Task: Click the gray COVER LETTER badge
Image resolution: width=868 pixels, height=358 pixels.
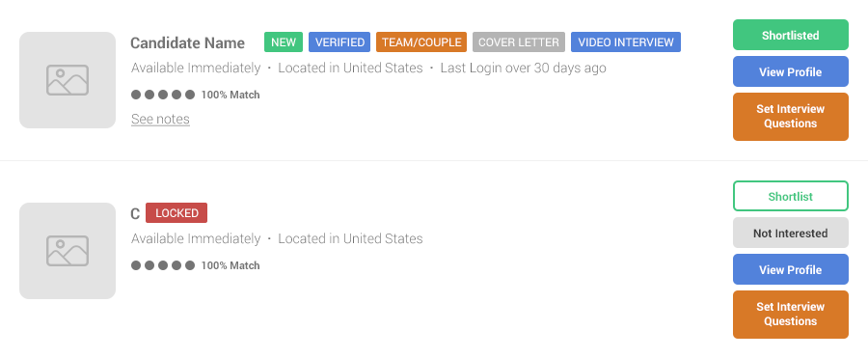Action: (519, 42)
